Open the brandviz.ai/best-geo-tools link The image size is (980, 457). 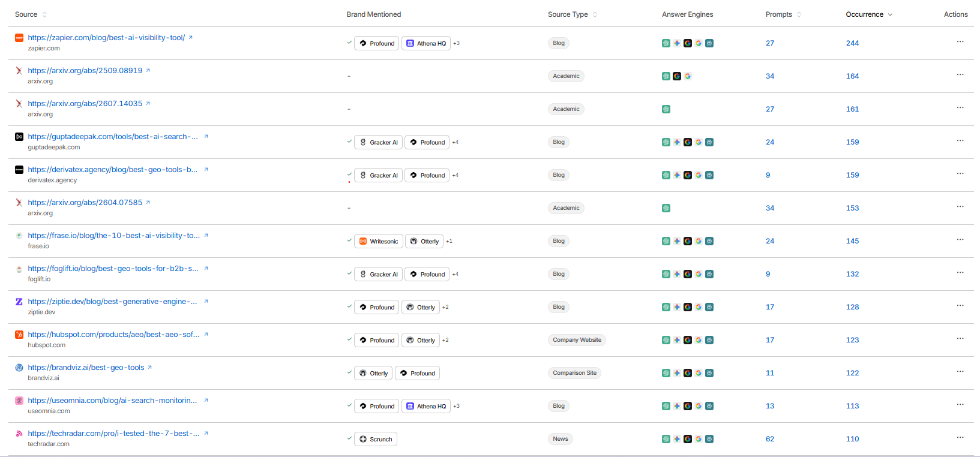[x=86, y=367]
